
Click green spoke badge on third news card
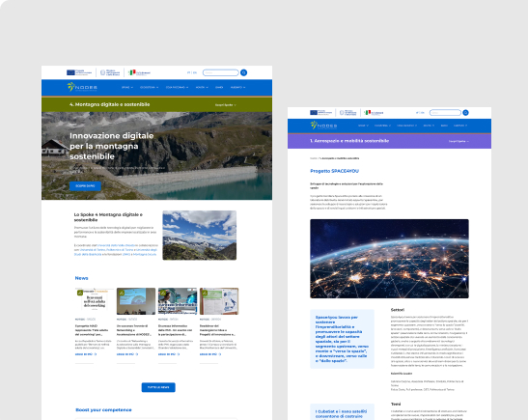(163, 293)
